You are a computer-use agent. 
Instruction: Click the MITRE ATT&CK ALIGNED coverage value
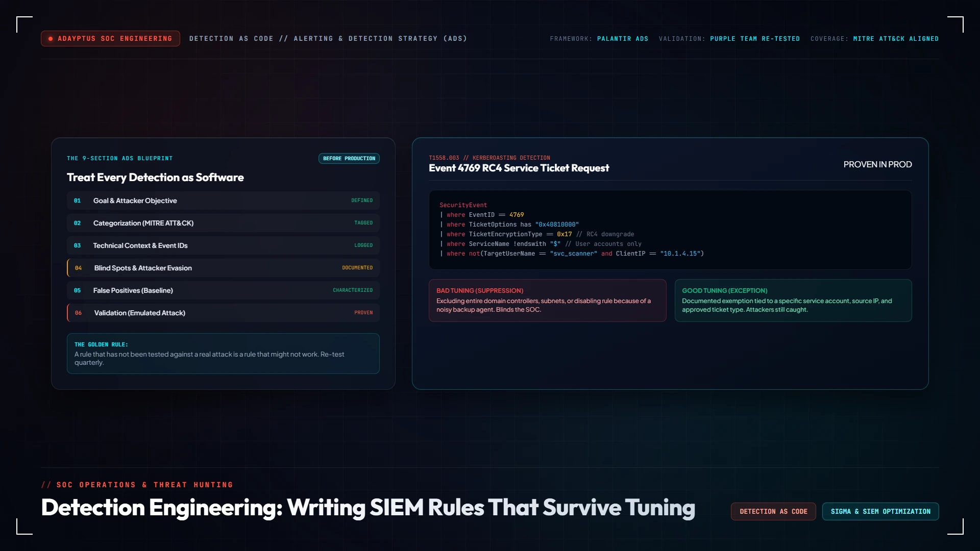[x=896, y=39]
